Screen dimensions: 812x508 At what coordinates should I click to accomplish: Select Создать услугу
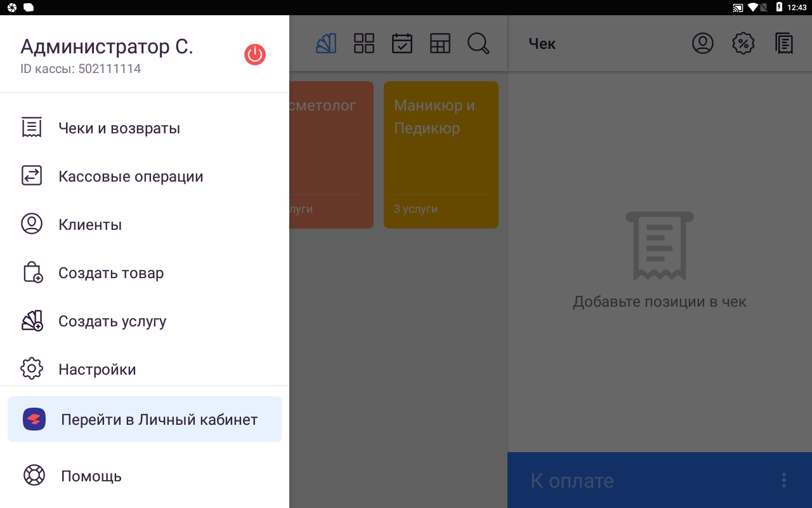[x=145, y=321]
